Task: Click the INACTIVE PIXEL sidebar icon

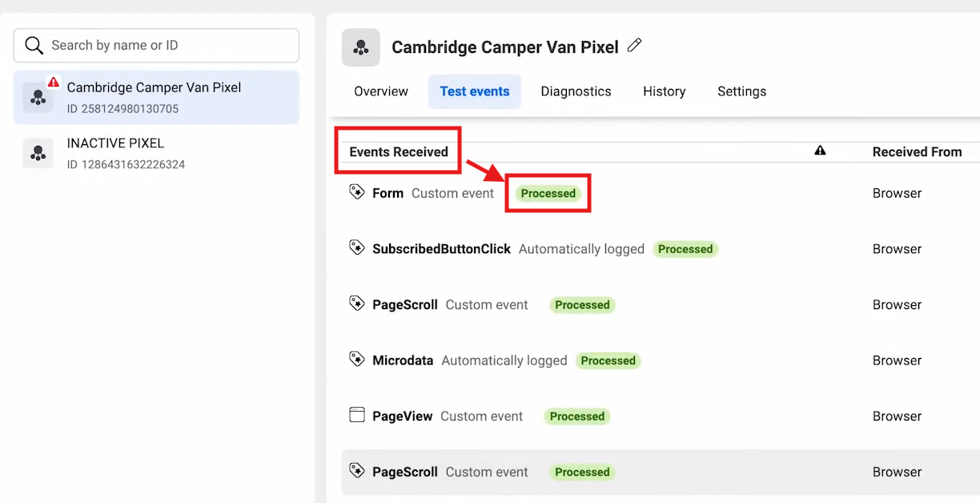Action: (x=38, y=153)
